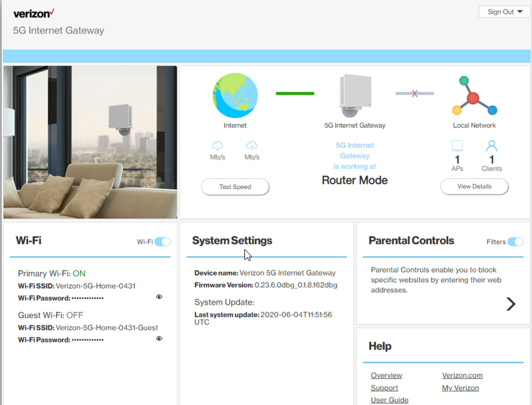Viewport: 532px width, 405px height.
Task: Open the Overview help link
Action: point(387,376)
